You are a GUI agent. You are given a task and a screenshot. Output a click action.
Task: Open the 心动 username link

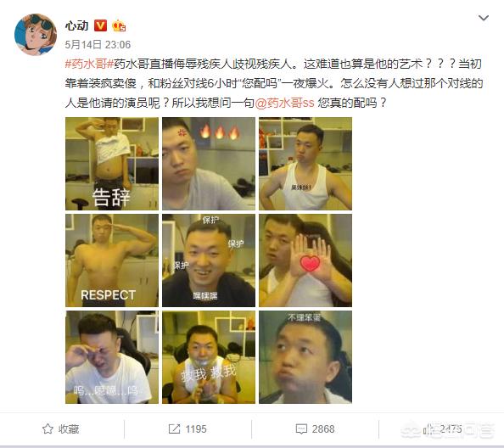76,25
